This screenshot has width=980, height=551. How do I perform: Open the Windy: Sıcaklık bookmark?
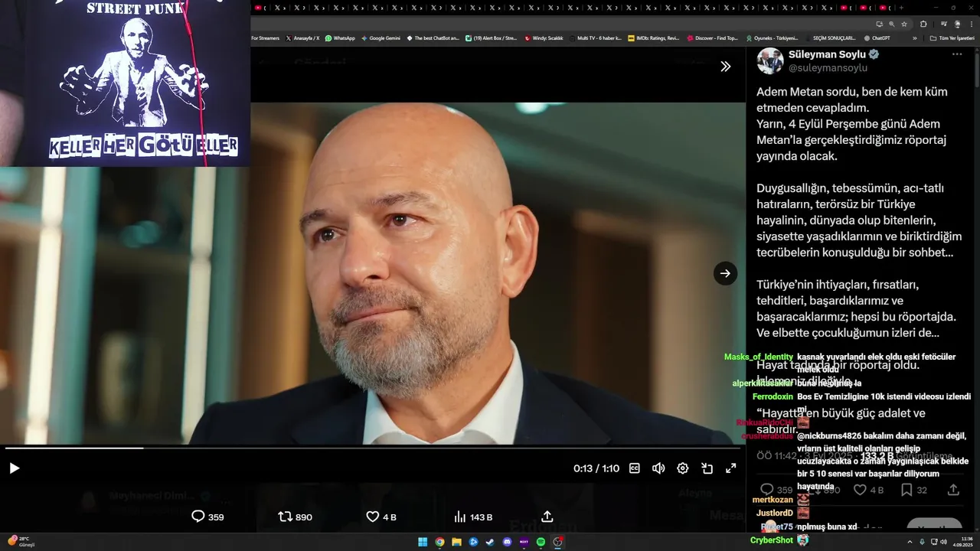click(x=544, y=37)
